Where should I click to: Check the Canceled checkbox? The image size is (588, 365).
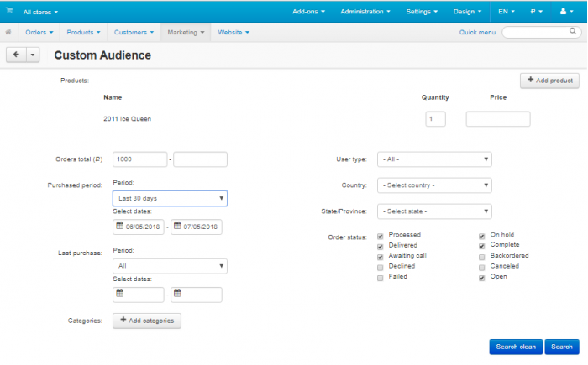[482, 268]
